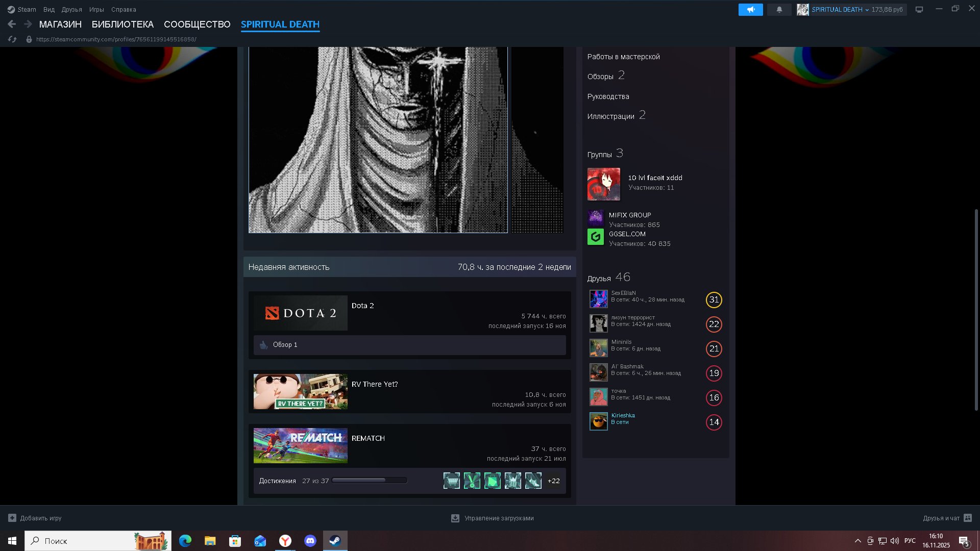
Task: Show hidden system tray icons chevron
Action: pyautogui.click(x=857, y=541)
